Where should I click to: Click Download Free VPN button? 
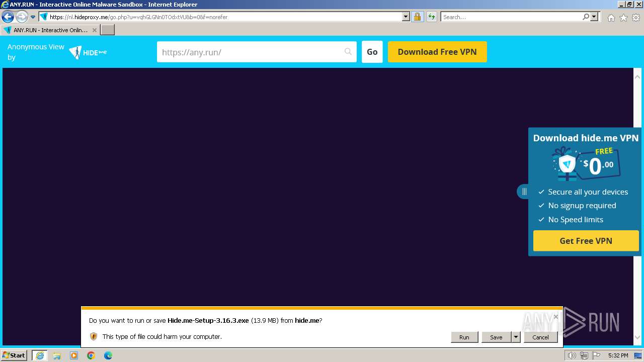pos(437,52)
